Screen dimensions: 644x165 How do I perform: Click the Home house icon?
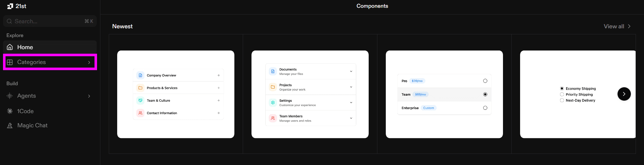tap(10, 47)
